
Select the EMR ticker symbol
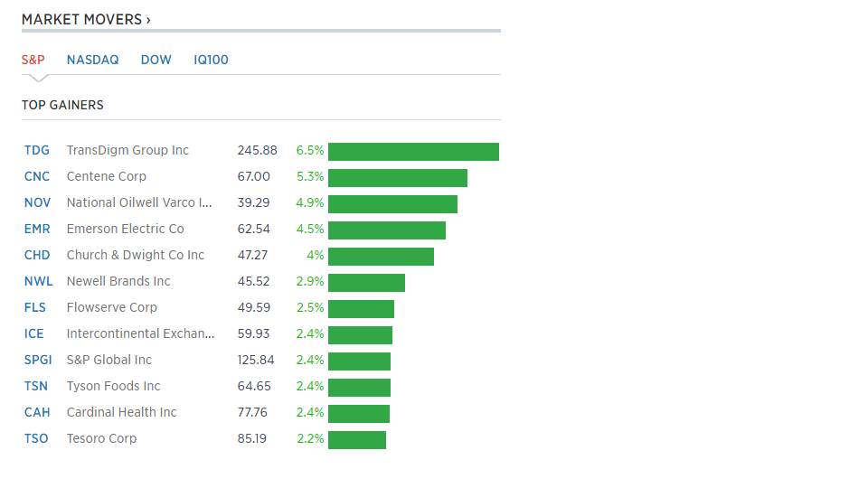pos(37,229)
